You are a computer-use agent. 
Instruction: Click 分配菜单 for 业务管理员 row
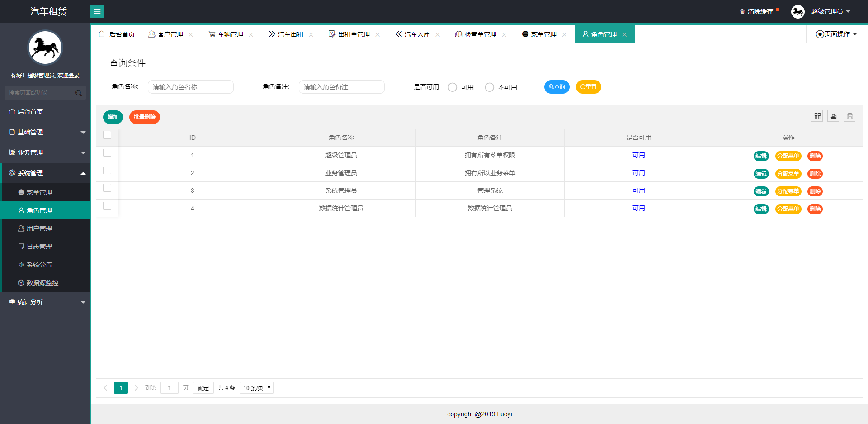click(x=788, y=174)
